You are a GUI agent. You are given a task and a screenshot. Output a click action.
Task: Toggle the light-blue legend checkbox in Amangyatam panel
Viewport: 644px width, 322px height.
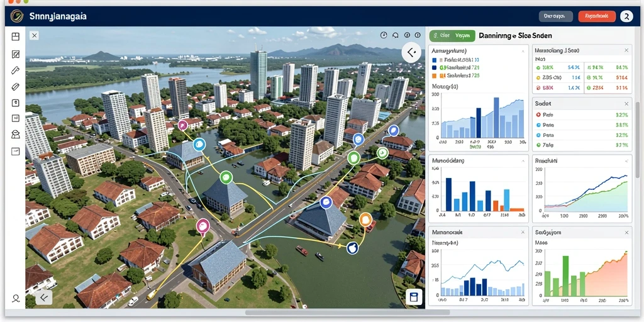[x=435, y=59]
